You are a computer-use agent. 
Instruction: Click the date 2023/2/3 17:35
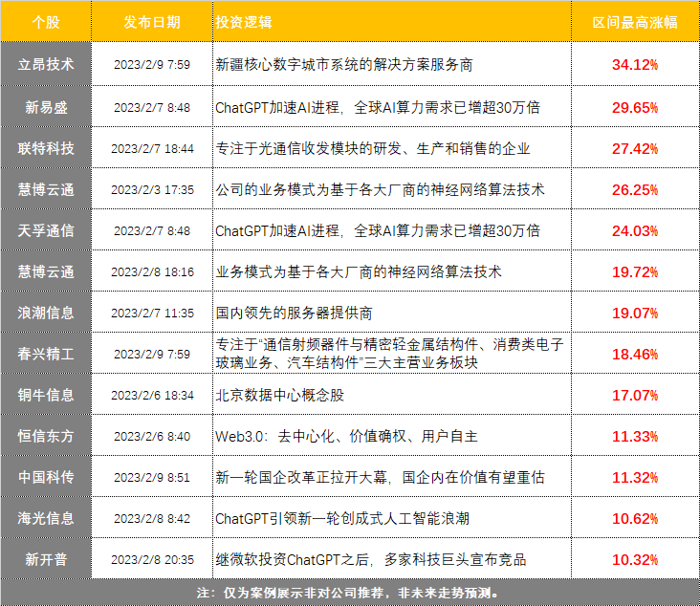tap(152, 189)
